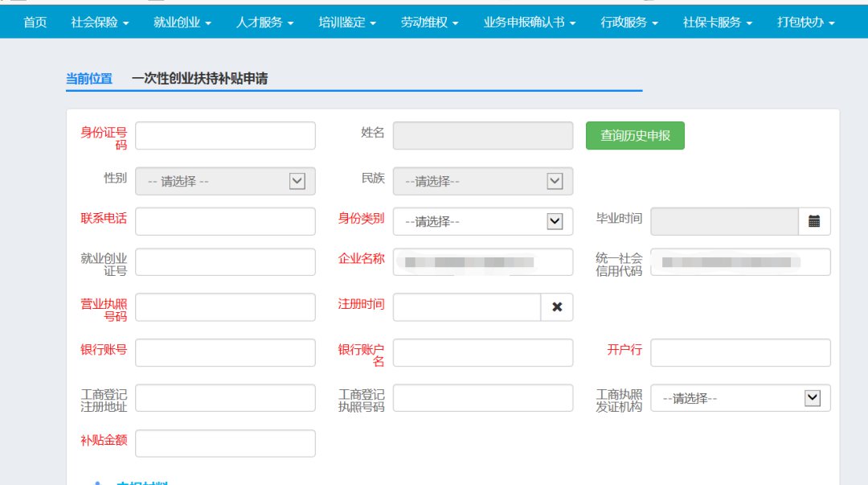
Task: Select the 开户行 input field
Action: click(739, 352)
